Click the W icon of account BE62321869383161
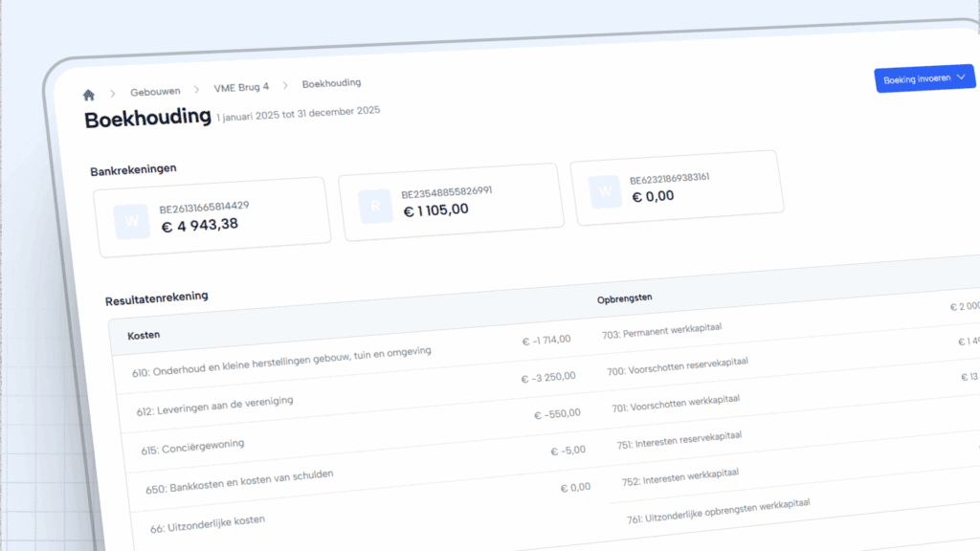The height and width of the screenshot is (551, 980). click(605, 191)
